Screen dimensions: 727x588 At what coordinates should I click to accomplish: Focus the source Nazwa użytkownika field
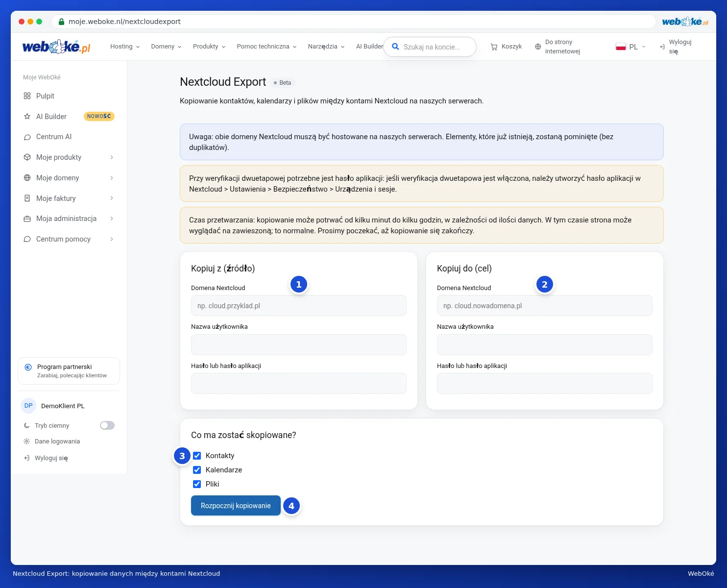coord(299,345)
